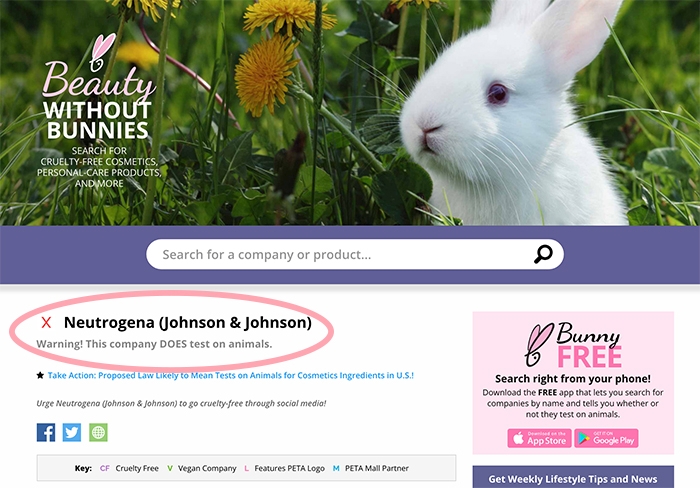Share via the Twitter bird icon

[72, 432]
